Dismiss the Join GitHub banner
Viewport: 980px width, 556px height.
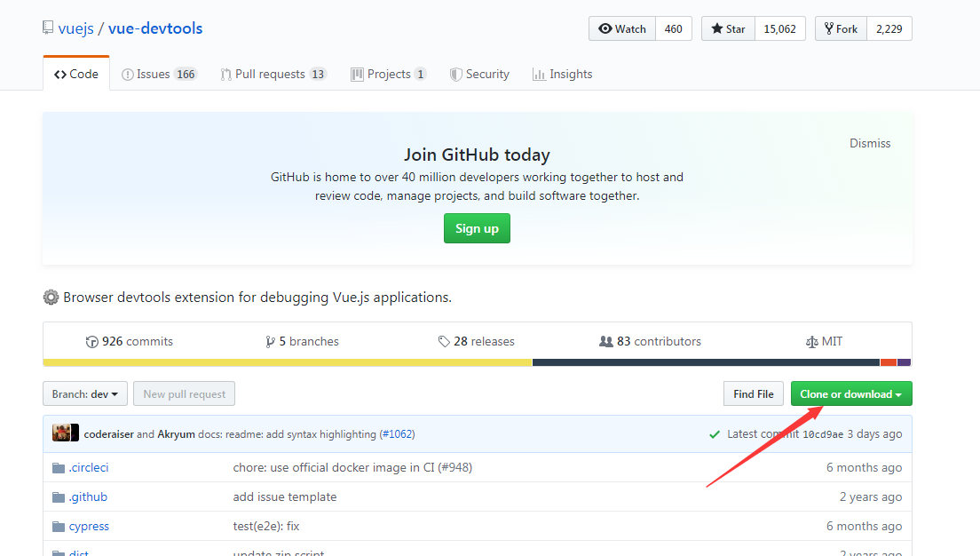[x=870, y=143]
